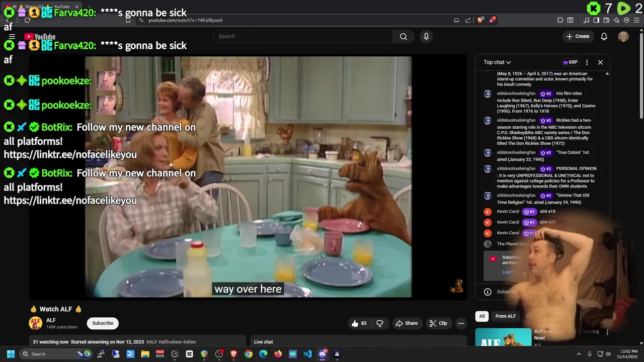Click into the YouTube search field

pyautogui.click(x=303, y=36)
